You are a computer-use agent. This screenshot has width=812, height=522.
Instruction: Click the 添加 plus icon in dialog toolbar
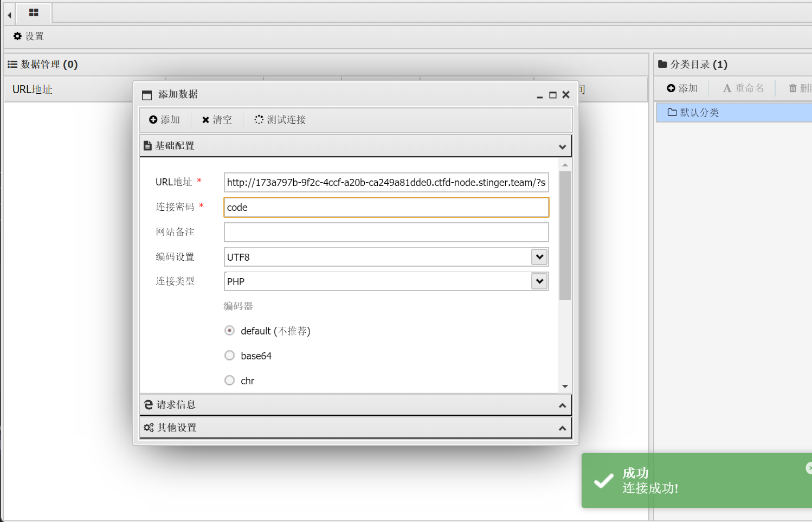pyautogui.click(x=164, y=120)
